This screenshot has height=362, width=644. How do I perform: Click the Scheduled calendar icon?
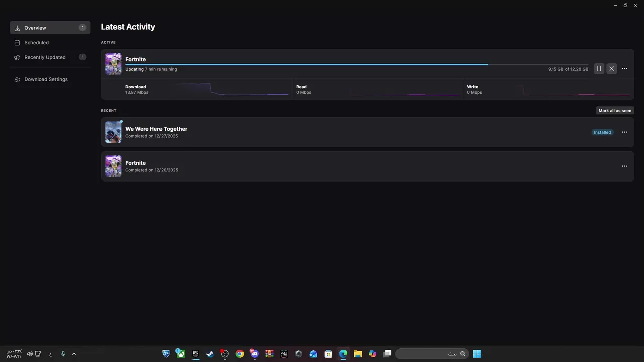click(x=17, y=43)
